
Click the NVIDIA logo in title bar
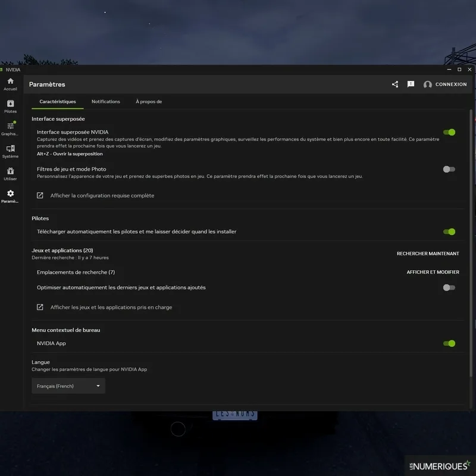tap(2, 70)
